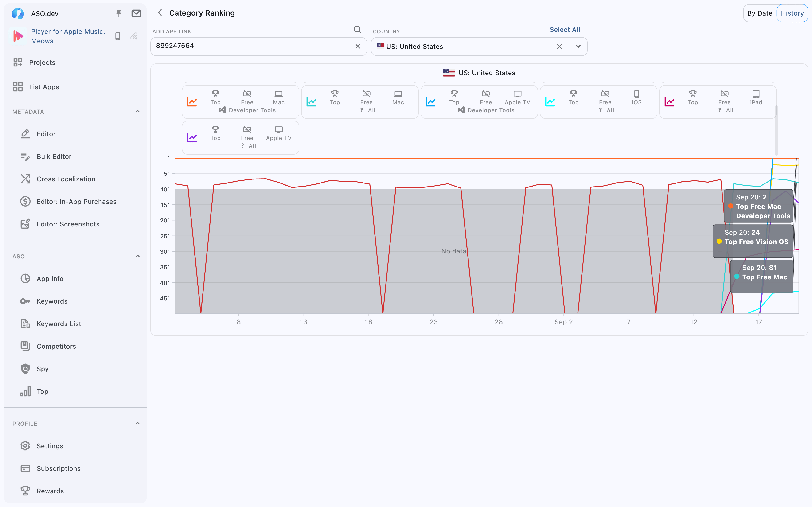Click the trophy Top icon in the iOS card

(x=574, y=94)
